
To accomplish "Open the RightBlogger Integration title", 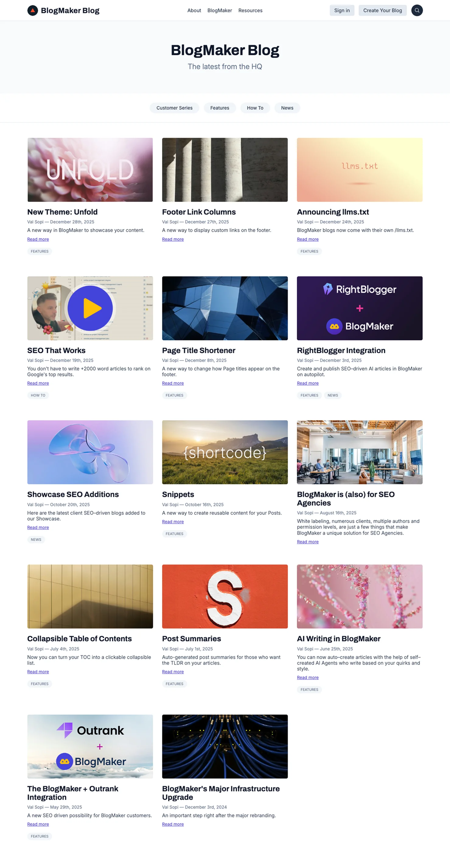I will pos(341,350).
